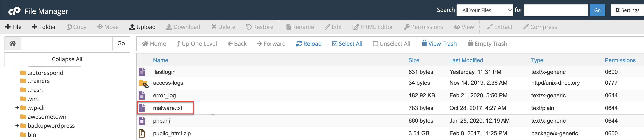Open the Upload tool
644x140 pixels.
pos(142,27)
